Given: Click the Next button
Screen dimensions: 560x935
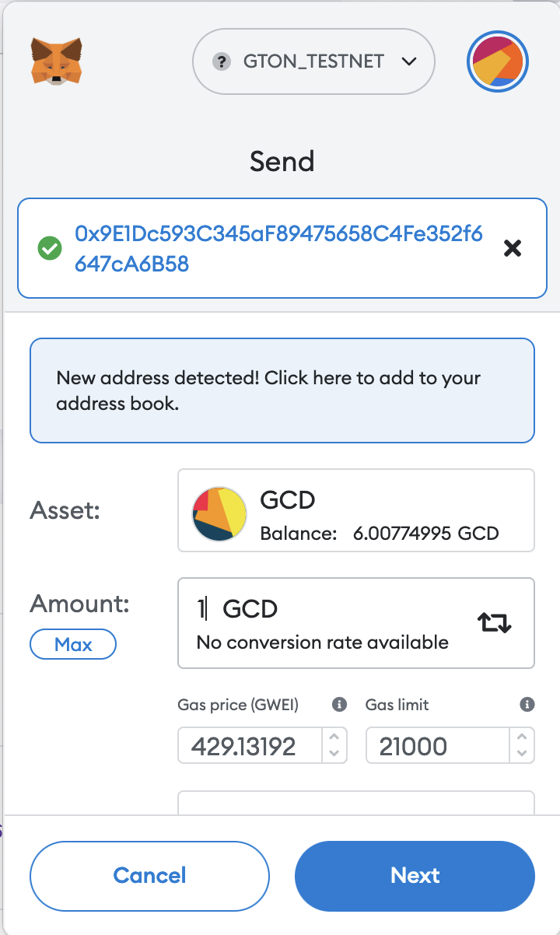Looking at the screenshot, I should 415,876.
